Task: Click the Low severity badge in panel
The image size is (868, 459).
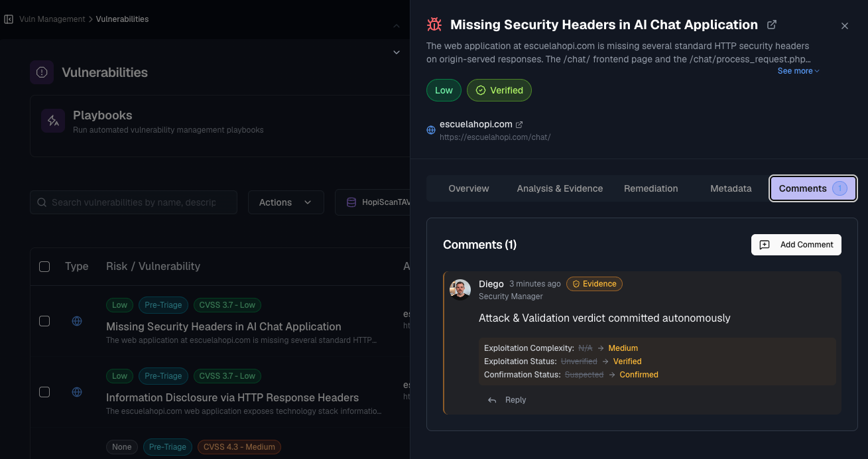Action: point(444,90)
